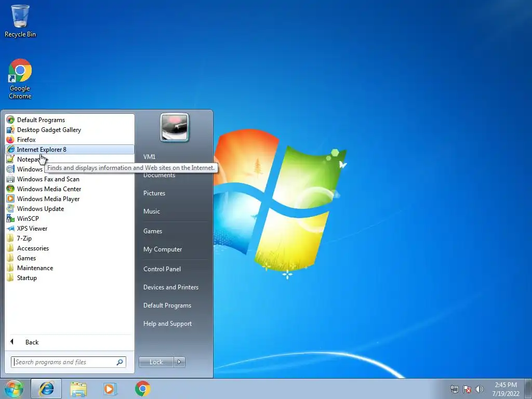
Task: Open Windows Fax and Scan
Action: (70, 179)
